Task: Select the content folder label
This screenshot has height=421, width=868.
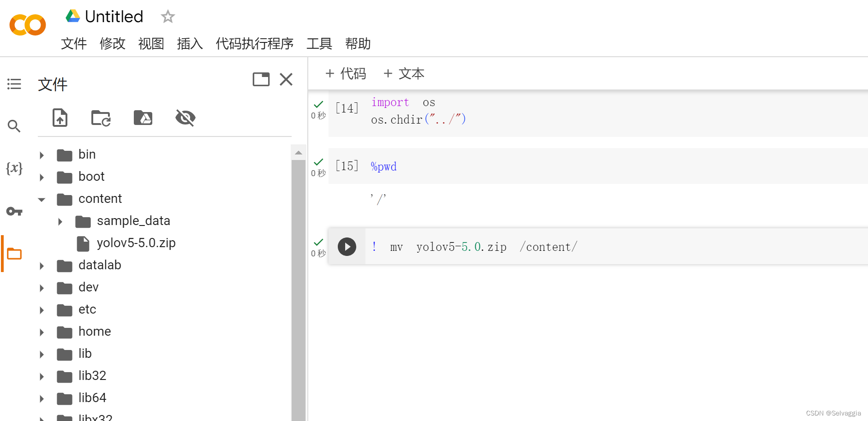Action: point(100,199)
